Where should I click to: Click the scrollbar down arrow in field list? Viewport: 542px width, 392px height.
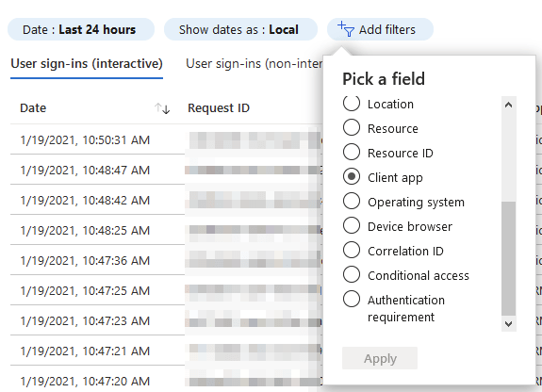[x=508, y=324]
